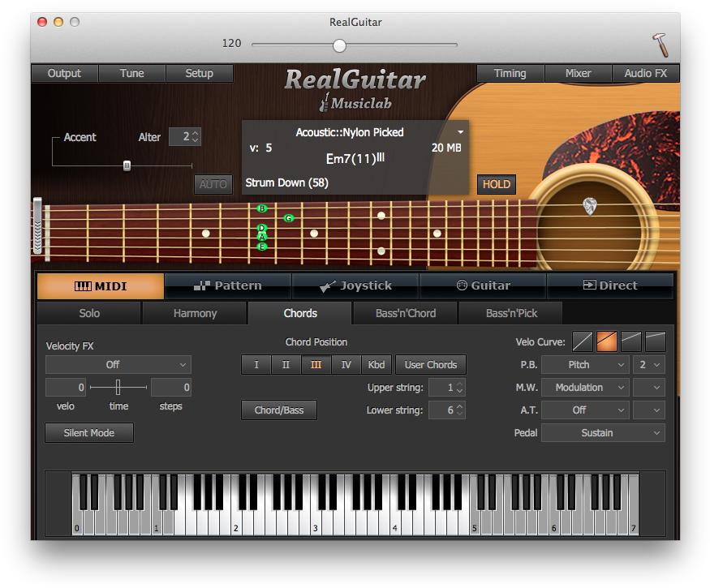Toggle the Chord/Bass button
This screenshot has height=588, width=710.
[x=279, y=410]
